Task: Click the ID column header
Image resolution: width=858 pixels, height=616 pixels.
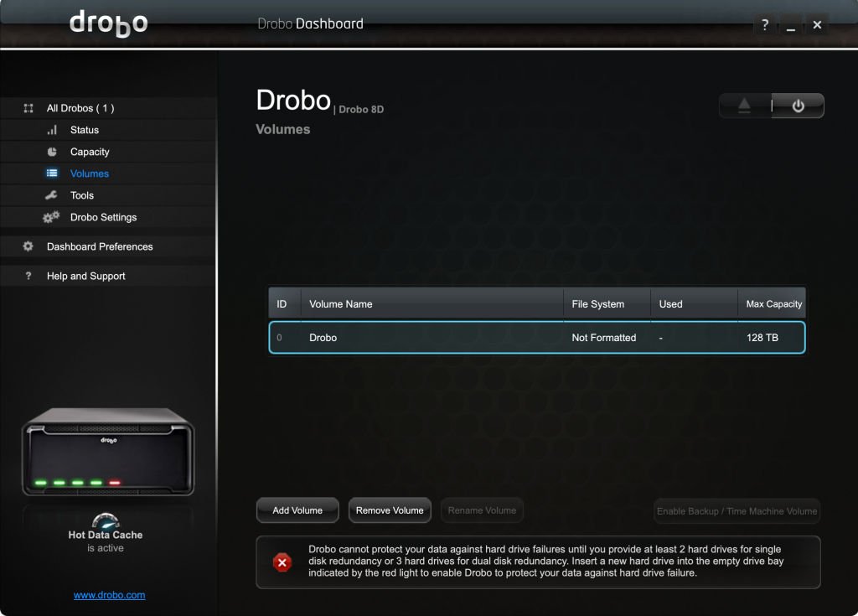Action: pyautogui.click(x=285, y=303)
